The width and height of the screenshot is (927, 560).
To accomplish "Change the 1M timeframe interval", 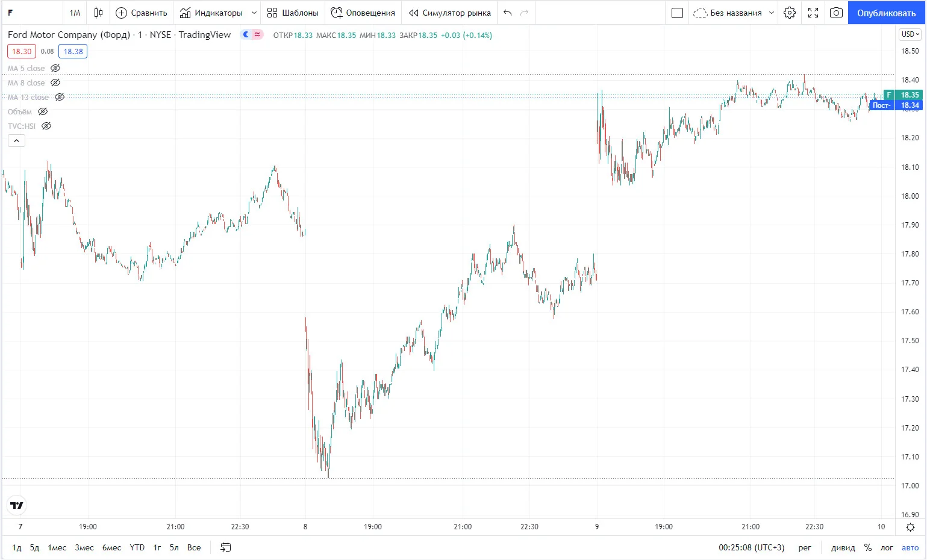I will [x=75, y=13].
